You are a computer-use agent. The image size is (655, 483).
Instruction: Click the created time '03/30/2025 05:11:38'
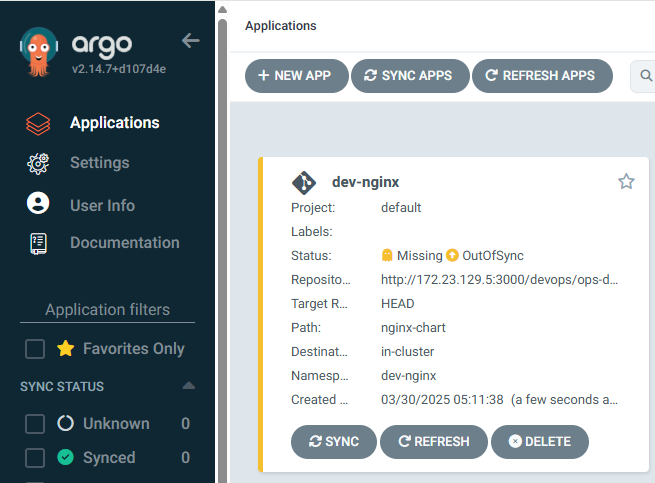coord(442,399)
